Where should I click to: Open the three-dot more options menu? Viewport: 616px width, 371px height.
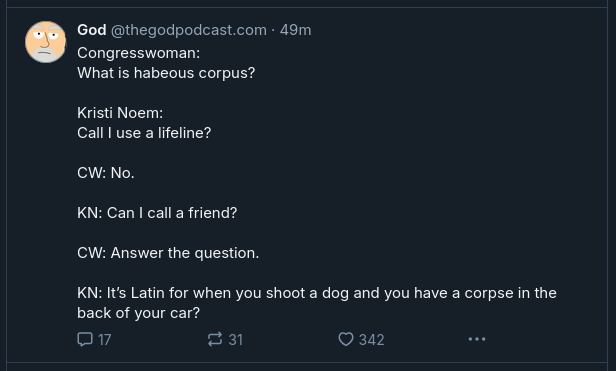[477, 339]
